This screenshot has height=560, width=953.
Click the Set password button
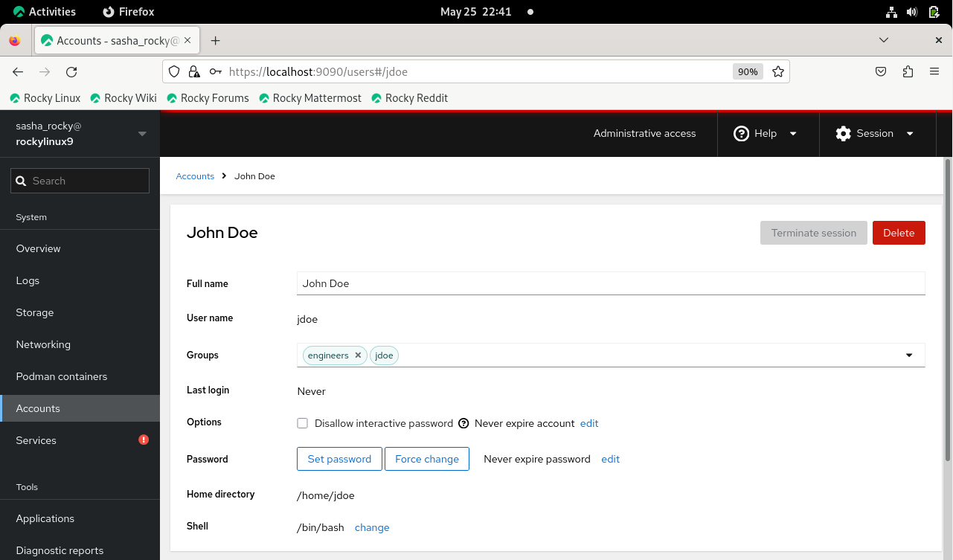pos(339,459)
